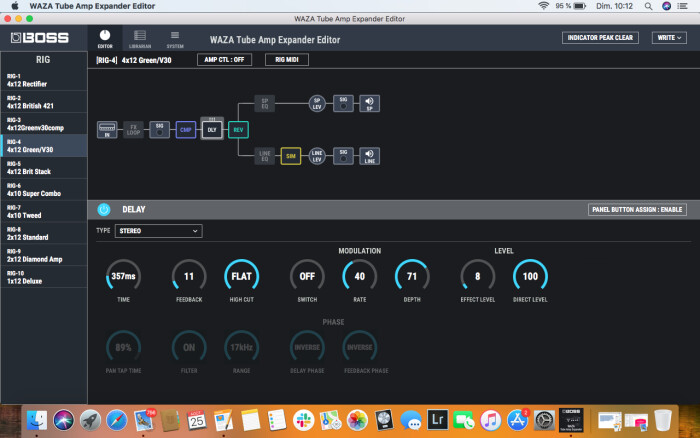Viewport: 700px width, 438px height.
Task: Select the FX LOOP block
Action: [x=133, y=130]
